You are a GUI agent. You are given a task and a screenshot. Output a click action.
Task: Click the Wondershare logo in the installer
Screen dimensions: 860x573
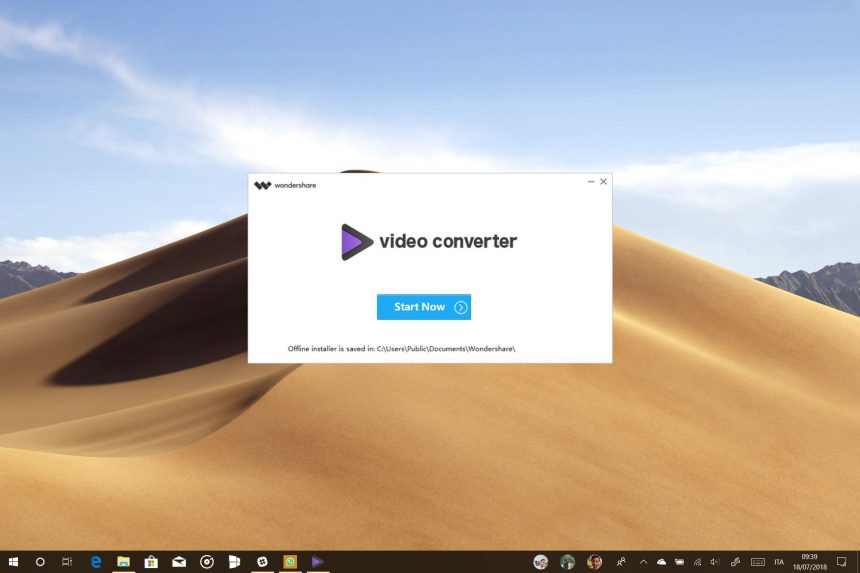(x=285, y=185)
